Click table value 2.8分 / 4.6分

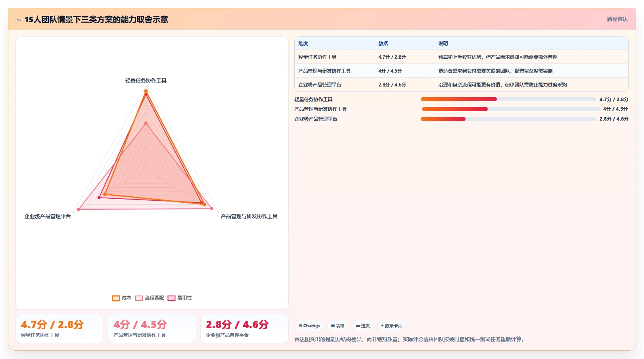tap(392, 85)
